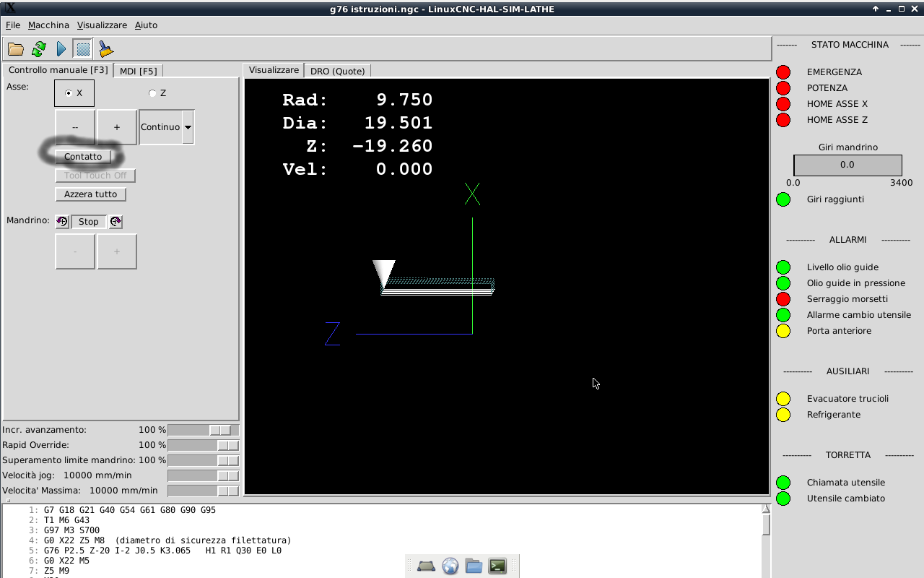This screenshot has height=578, width=924.
Task: Switch to the MDI [F5] tab
Action: pos(138,71)
